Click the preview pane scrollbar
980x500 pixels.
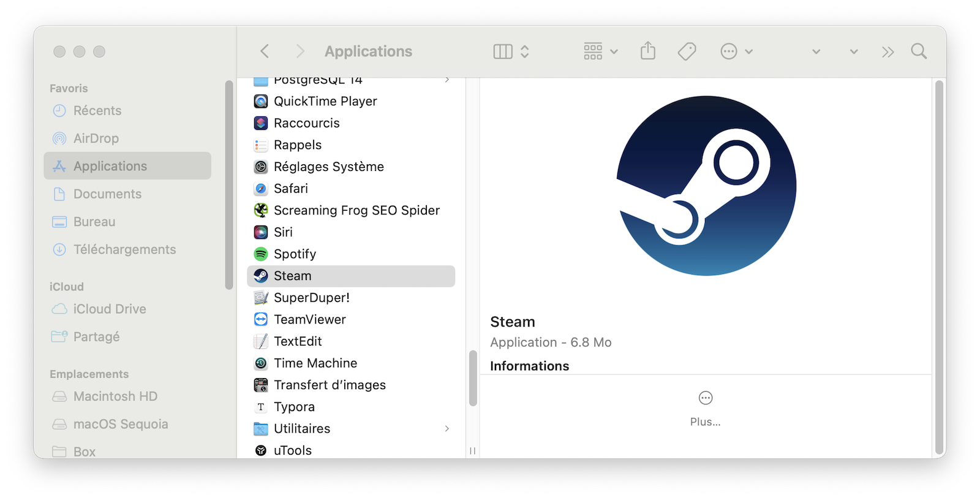click(939, 267)
